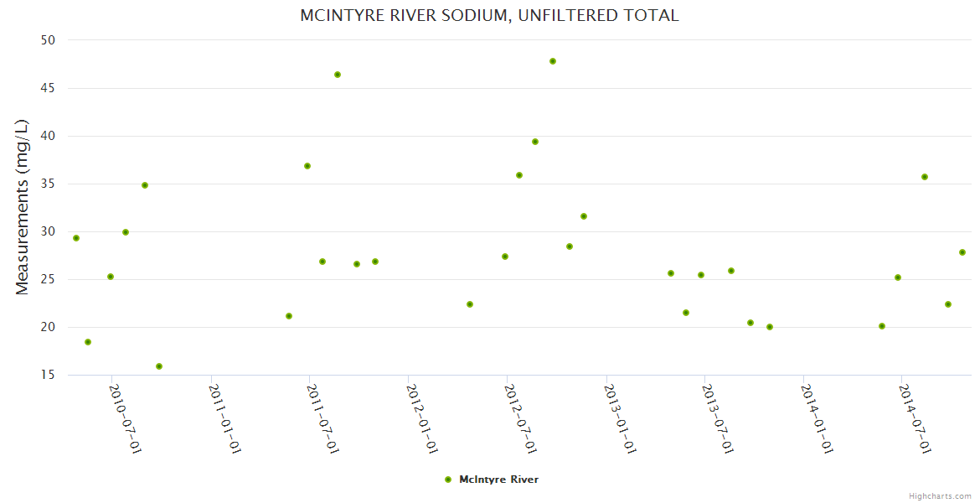
Task: Click the data point near 32 mg/L
Action: pyautogui.click(x=584, y=216)
